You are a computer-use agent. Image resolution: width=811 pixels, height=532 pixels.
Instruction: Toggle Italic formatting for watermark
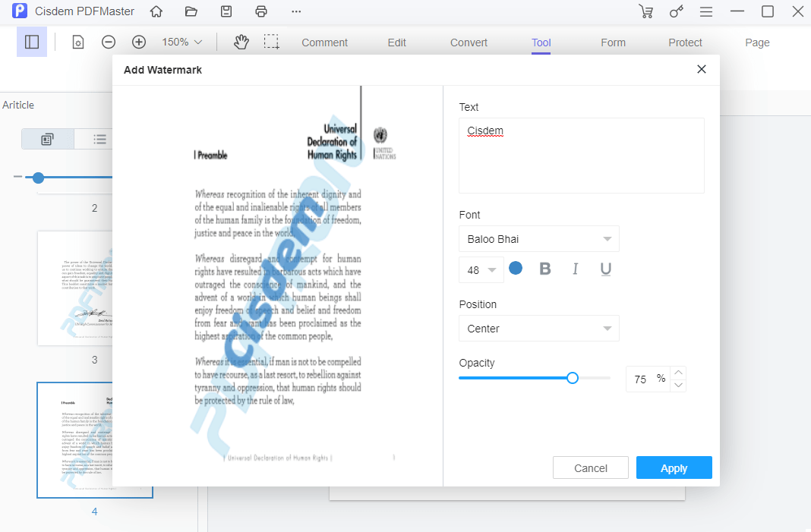coord(575,269)
